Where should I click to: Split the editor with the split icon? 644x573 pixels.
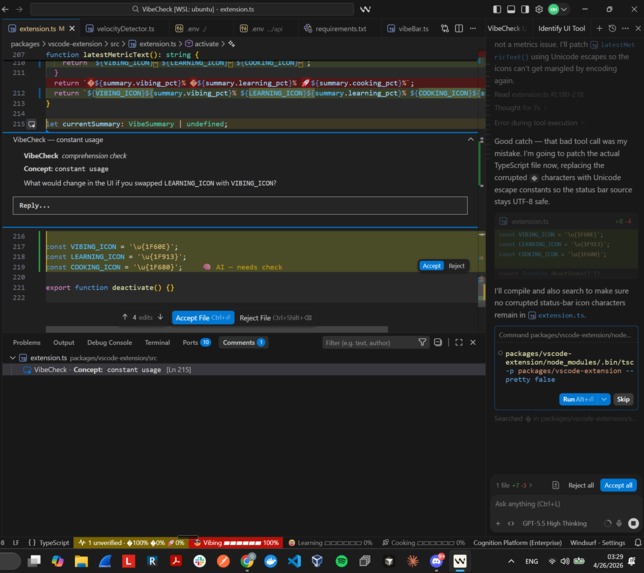point(459,28)
